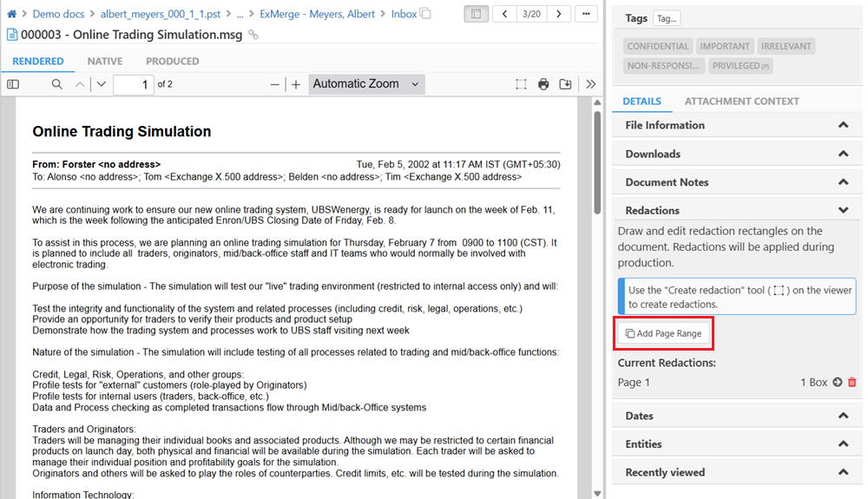The width and height of the screenshot is (868, 499).
Task: Expand the Dates section
Action: (737, 416)
